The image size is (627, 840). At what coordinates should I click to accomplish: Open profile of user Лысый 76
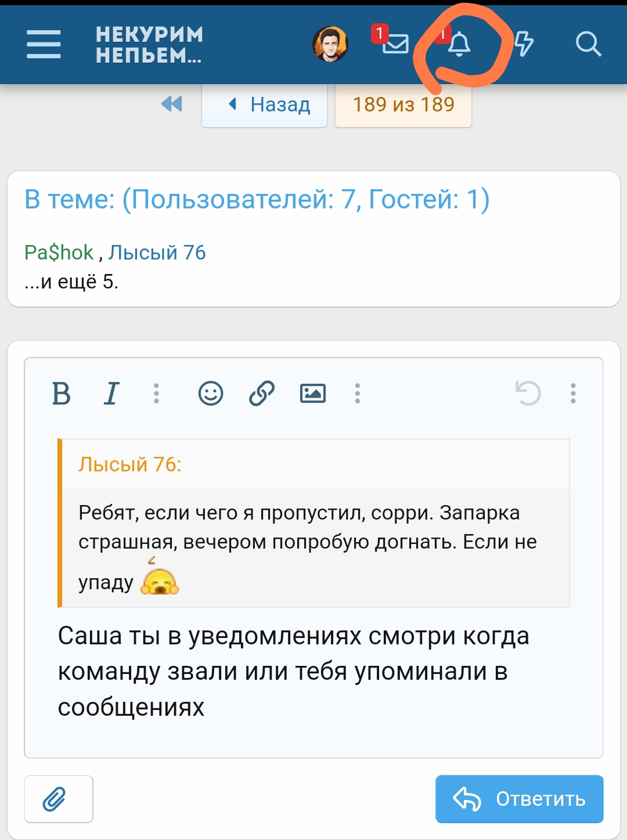pos(156,252)
